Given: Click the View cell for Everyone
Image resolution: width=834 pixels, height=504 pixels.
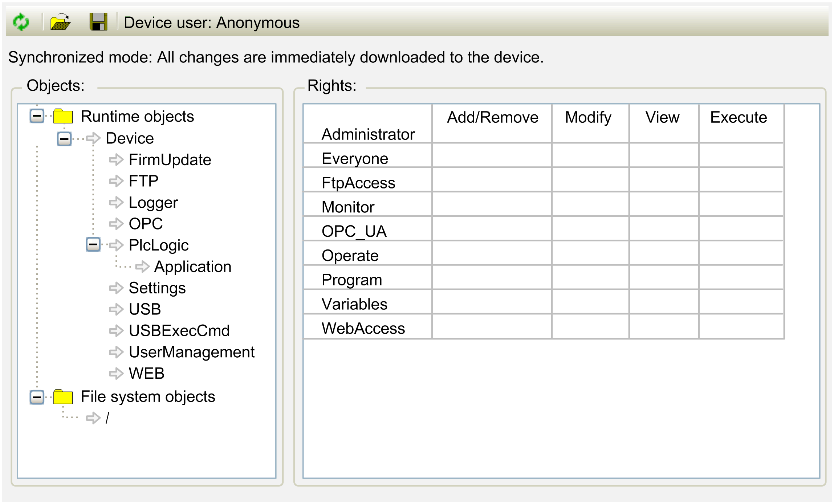Looking at the screenshot, I should click(663, 155).
